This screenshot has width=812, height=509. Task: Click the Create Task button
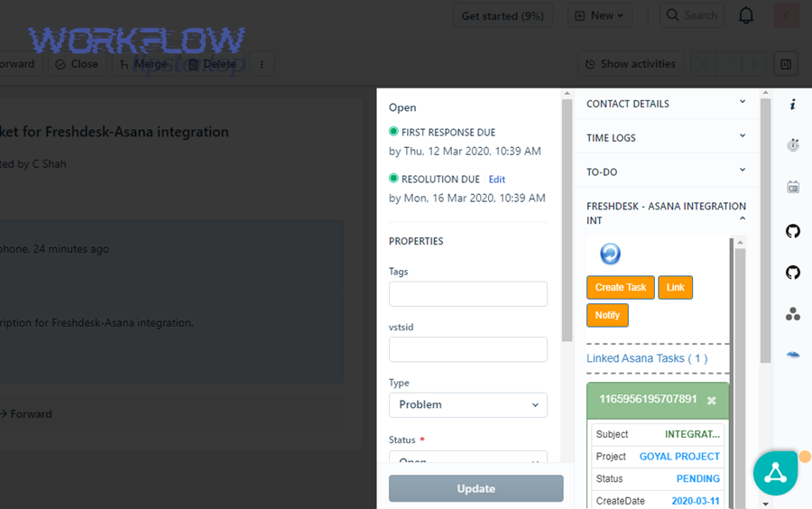point(621,287)
